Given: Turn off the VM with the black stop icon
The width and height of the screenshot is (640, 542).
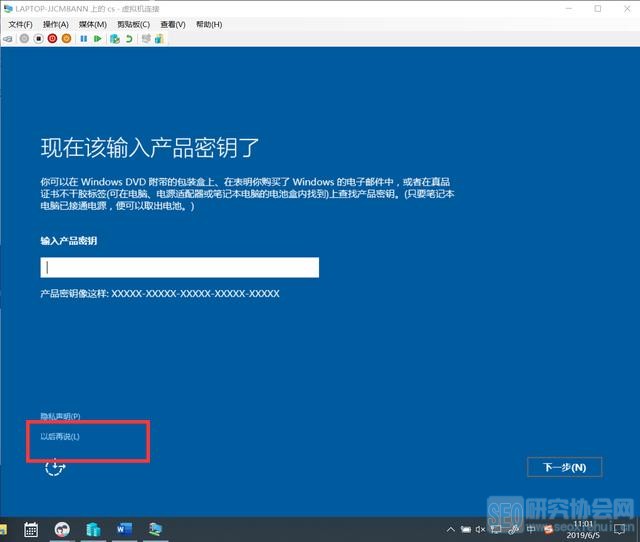Looking at the screenshot, I should pyautogui.click(x=38, y=39).
